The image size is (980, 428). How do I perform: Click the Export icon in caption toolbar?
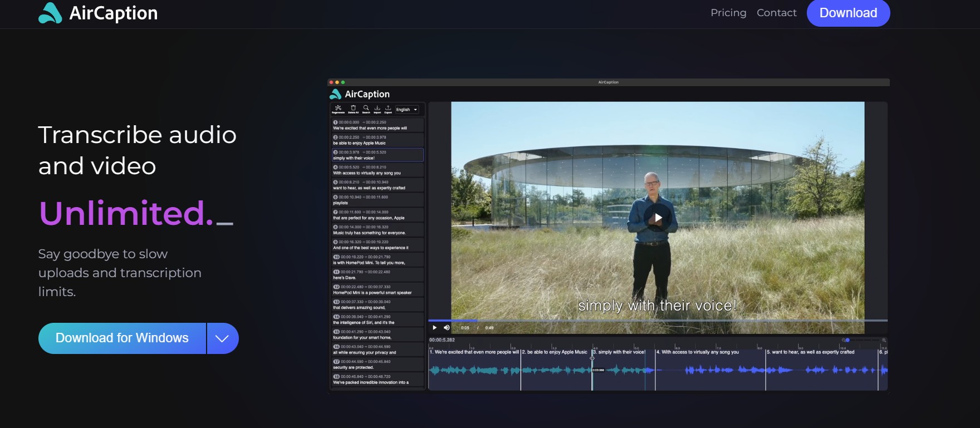[x=388, y=109]
